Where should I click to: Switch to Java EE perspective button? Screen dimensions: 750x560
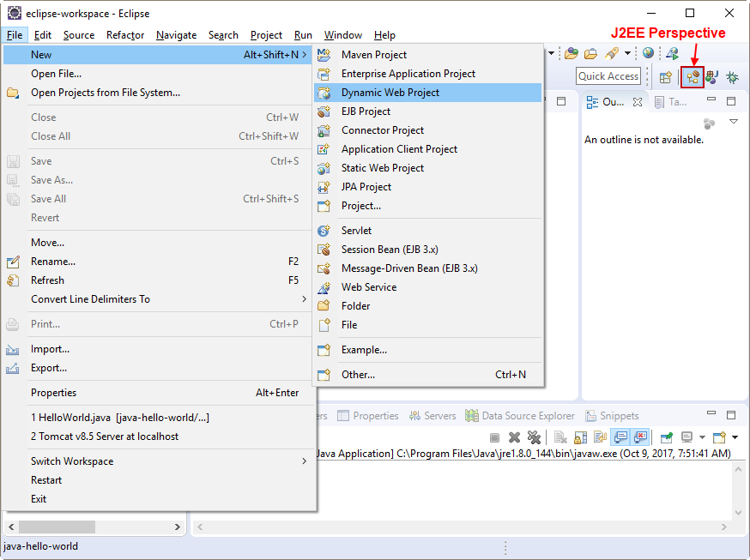[693, 77]
